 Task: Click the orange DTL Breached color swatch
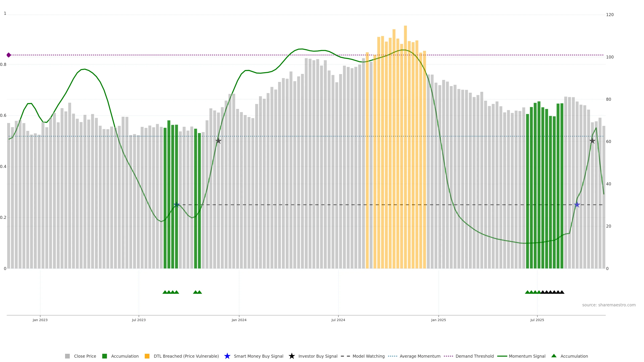coord(147,356)
